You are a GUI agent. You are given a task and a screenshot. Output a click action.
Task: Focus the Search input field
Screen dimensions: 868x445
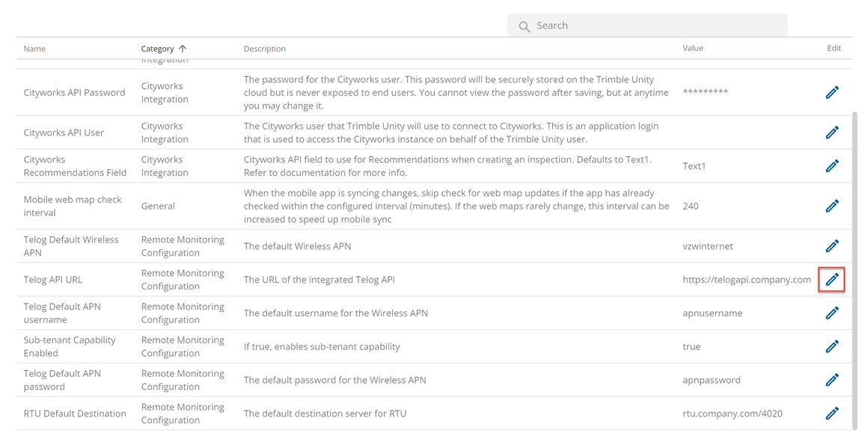click(x=647, y=25)
